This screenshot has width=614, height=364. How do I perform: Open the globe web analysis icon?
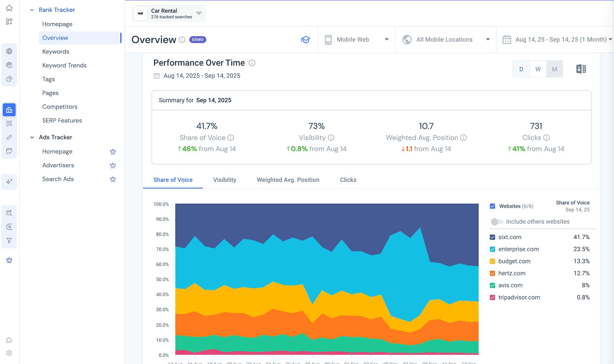point(9,51)
